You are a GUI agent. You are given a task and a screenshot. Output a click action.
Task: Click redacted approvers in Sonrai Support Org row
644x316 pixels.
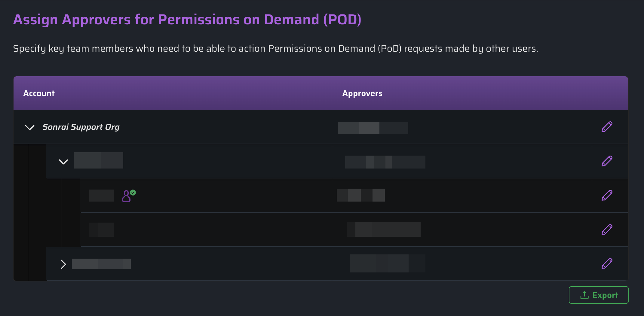pos(373,128)
